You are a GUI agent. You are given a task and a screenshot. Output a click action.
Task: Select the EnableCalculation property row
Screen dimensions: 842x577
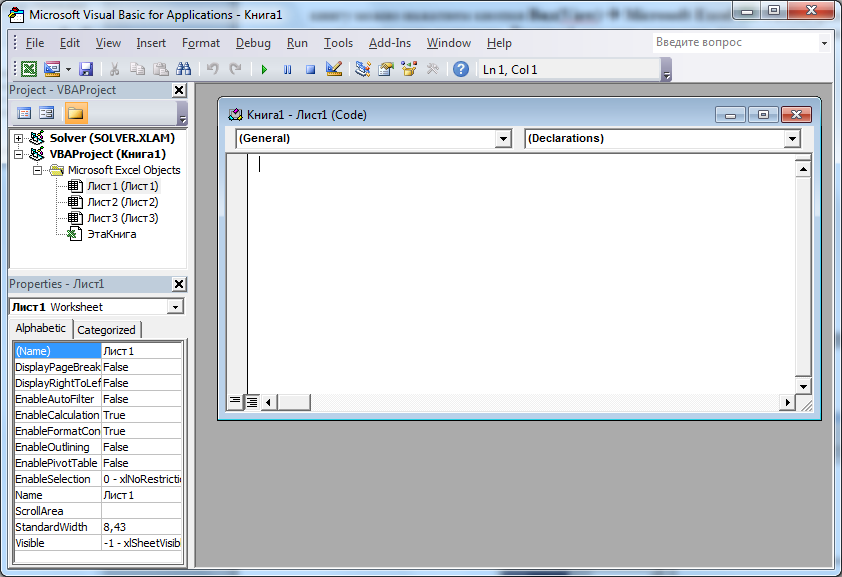[x=98, y=415]
